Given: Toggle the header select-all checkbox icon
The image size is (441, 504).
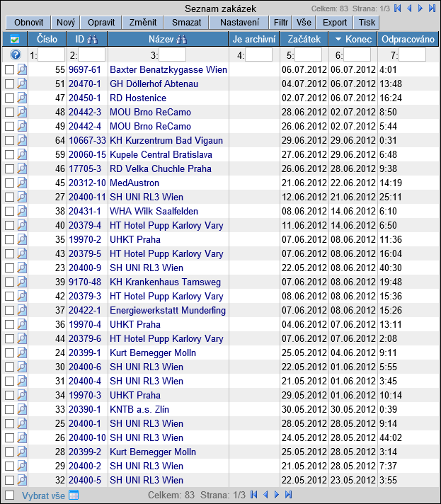Looking at the screenshot, I should [x=15, y=39].
